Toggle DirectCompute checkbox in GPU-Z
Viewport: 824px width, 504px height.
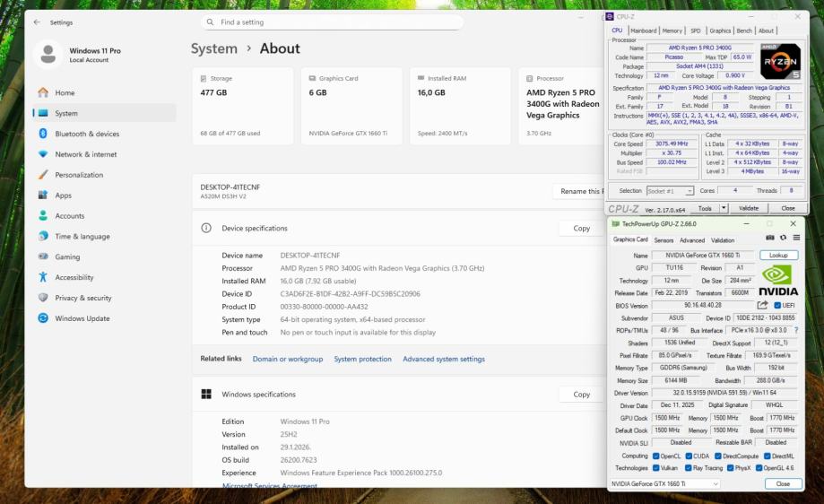(x=718, y=456)
